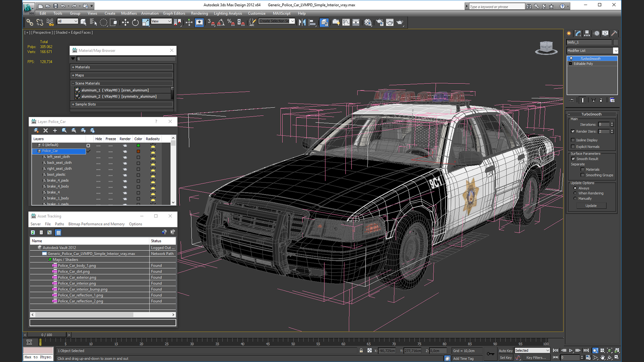644x362 pixels.
Task: Click the Set Key button
Action: (505, 358)
